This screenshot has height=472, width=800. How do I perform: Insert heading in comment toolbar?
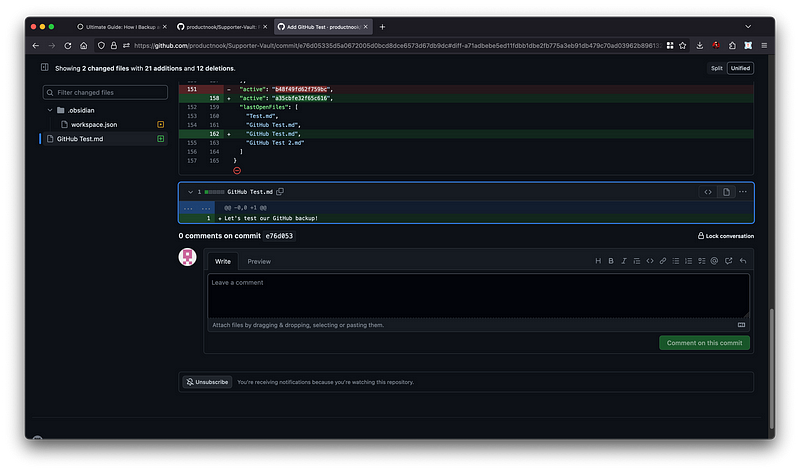[598, 261]
